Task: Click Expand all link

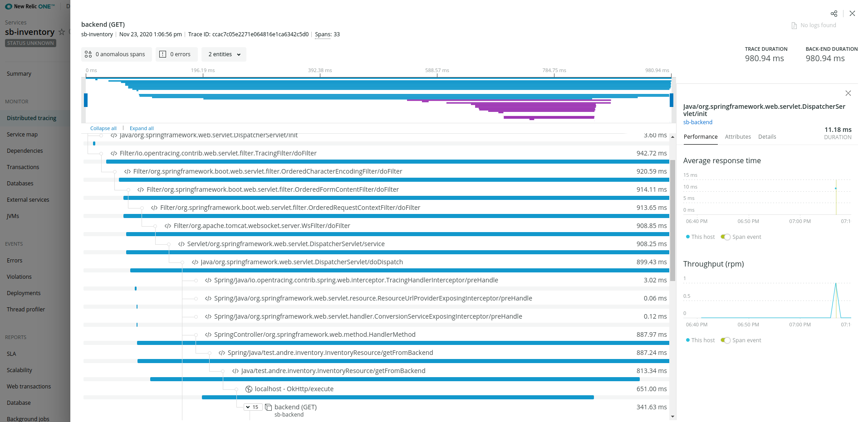Action: point(142,129)
